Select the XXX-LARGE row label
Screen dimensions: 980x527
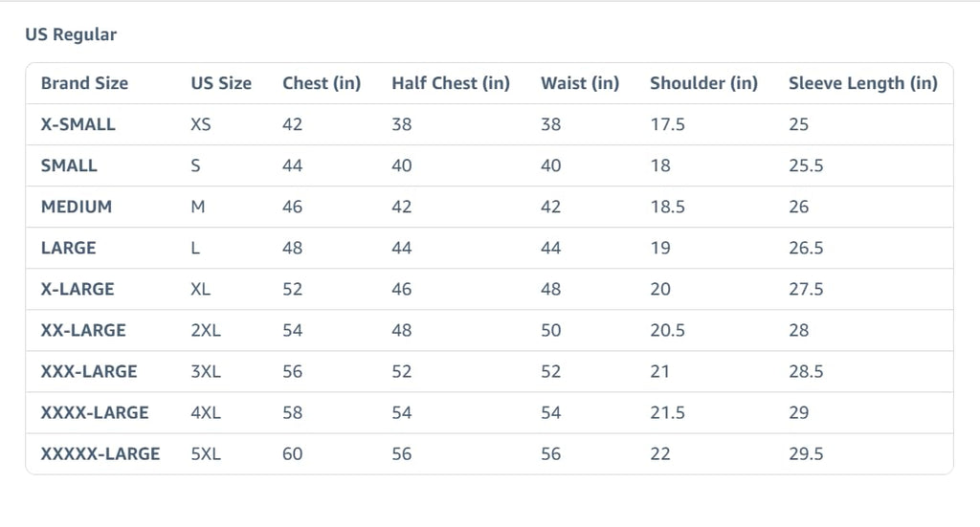pyautogui.click(x=89, y=371)
